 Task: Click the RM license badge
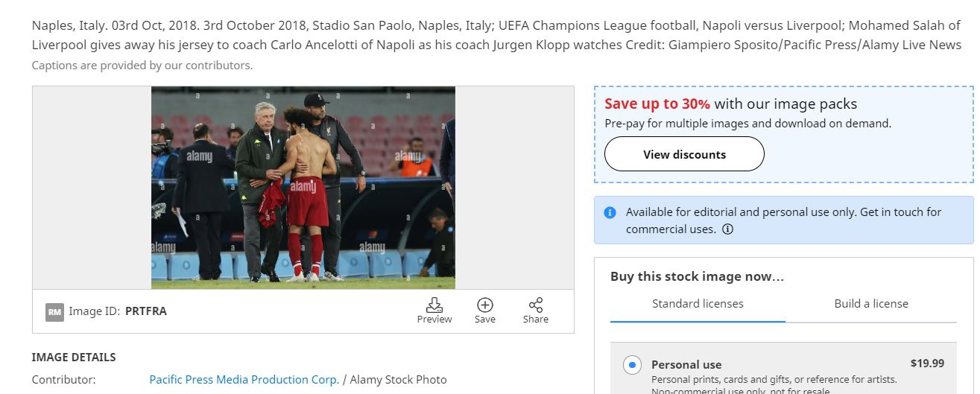(x=54, y=312)
